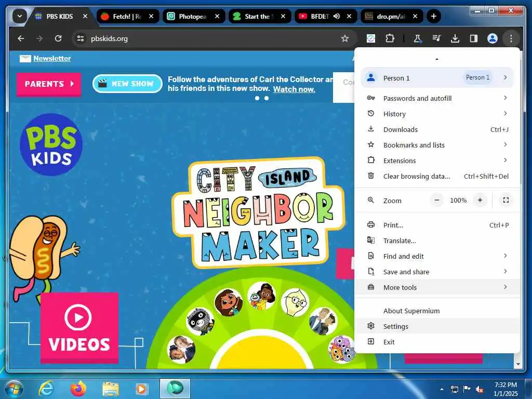Screen dimensions: 532x399
Task: Decrease zoom with the minus button
Action: click(x=437, y=201)
